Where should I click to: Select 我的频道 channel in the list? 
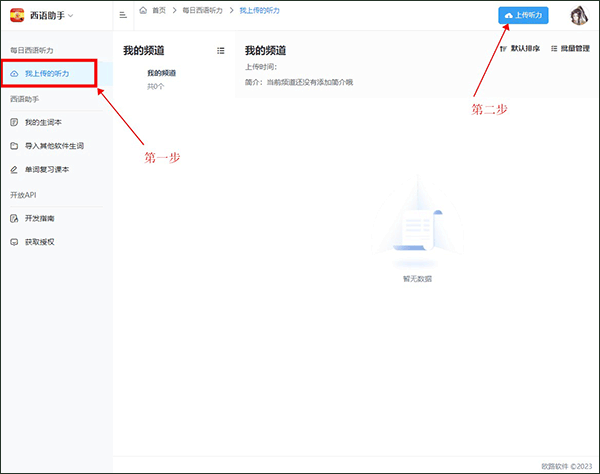[161, 73]
